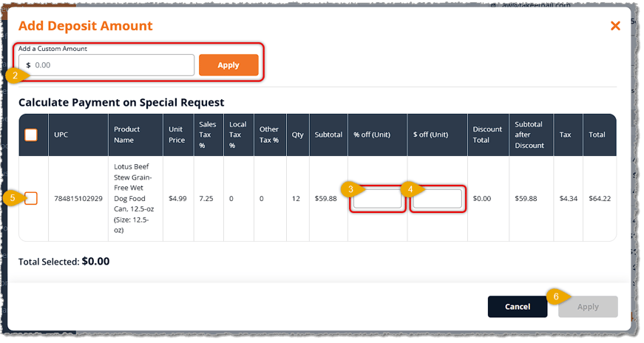
Task: Click the Total column header
Action: 597,135
